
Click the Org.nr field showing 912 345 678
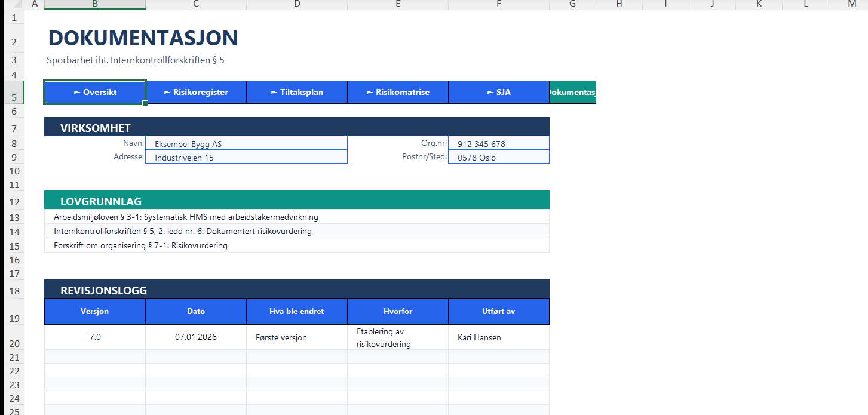tap(498, 143)
